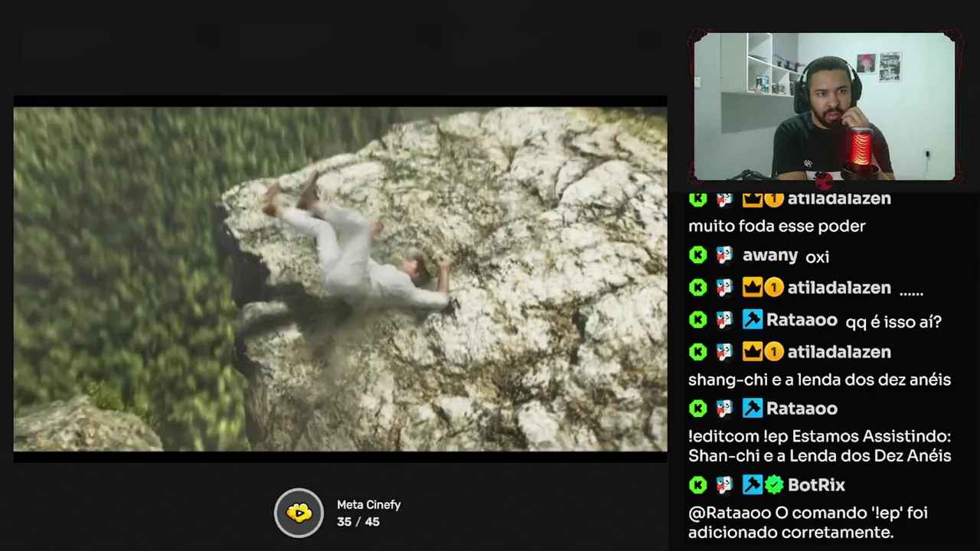Click the blue hammer moderator badge beside BotRix

[752, 484]
